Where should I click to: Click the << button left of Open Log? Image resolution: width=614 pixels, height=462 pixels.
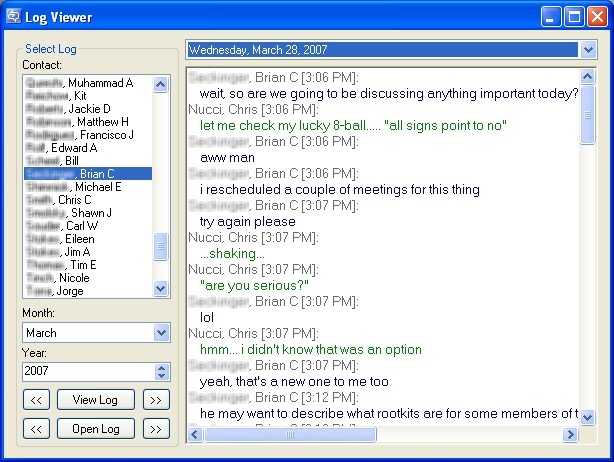pos(36,429)
